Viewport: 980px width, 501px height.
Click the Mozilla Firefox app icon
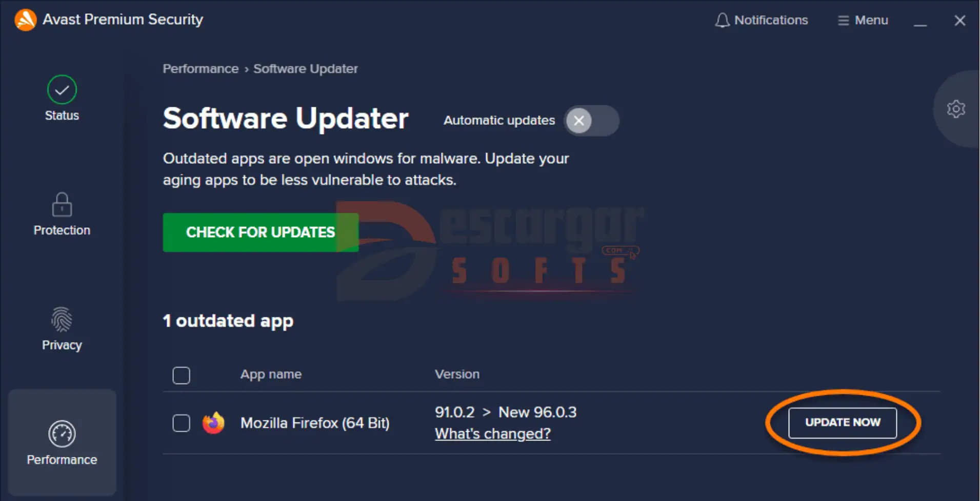(213, 423)
